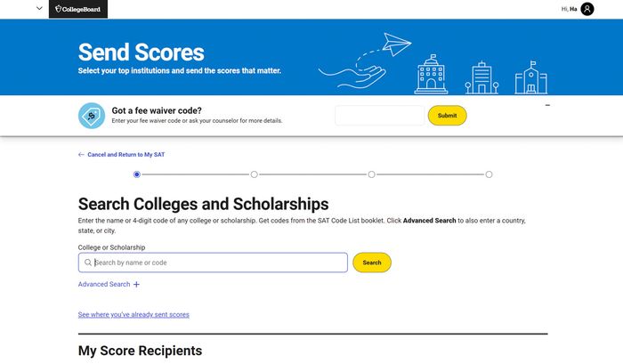Viewport: 623px width, 364px height.
Task: Collapse the fee waiver banner with minus
Action: (x=547, y=105)
